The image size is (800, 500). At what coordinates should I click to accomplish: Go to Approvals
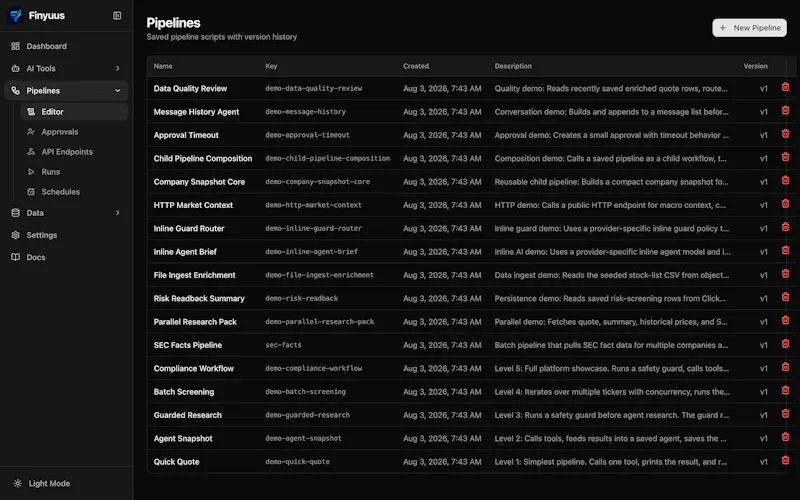[x=74, y=132]
